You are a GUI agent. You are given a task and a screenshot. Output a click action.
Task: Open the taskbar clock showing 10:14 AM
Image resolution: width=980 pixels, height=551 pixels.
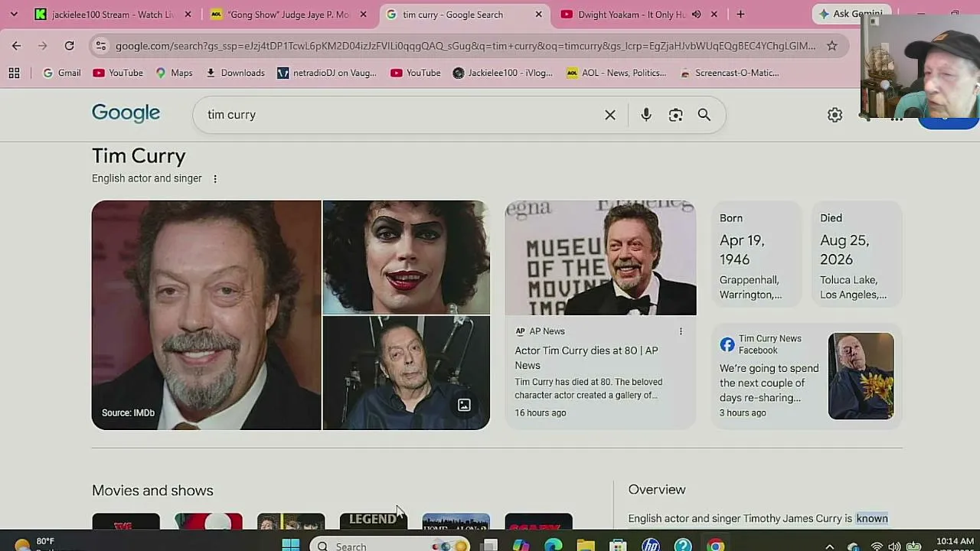click(955, 544)
